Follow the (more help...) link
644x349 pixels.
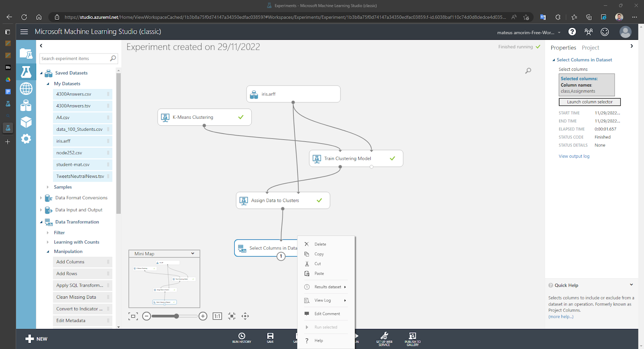pos(561,317)
